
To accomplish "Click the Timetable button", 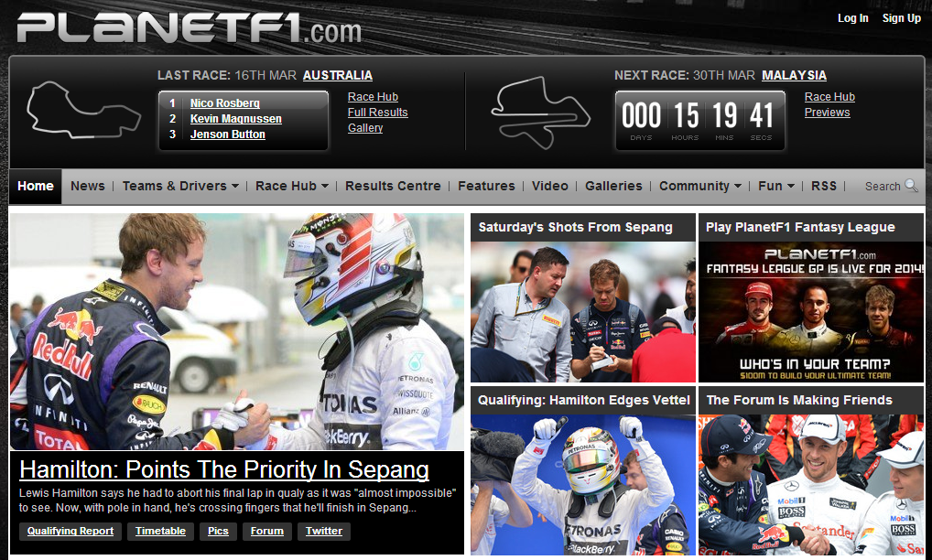I will tap(160, 531).
